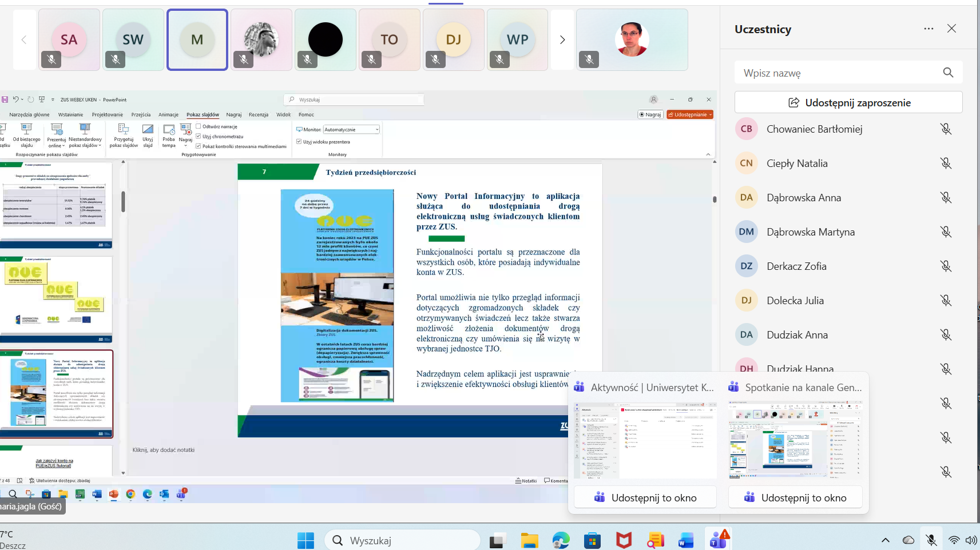The image size is (980, 550).
Task: Click the search magnifier in participants panel
Action: pos(948,73)
